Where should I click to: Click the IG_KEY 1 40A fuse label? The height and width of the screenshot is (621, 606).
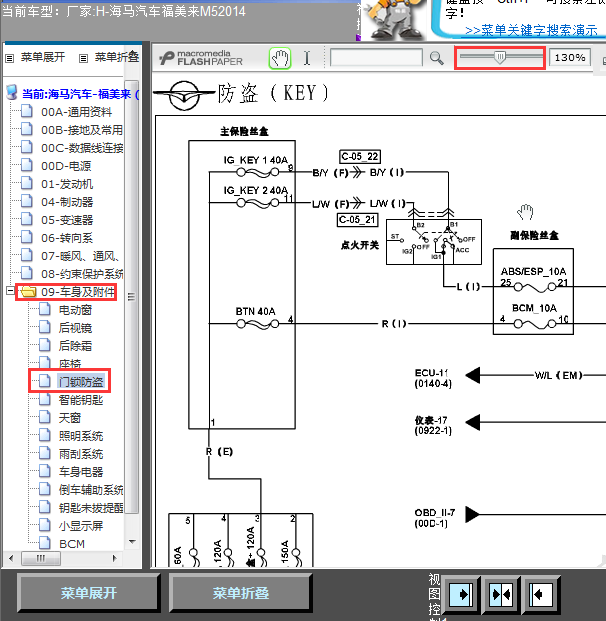click(x=255, y=160)
